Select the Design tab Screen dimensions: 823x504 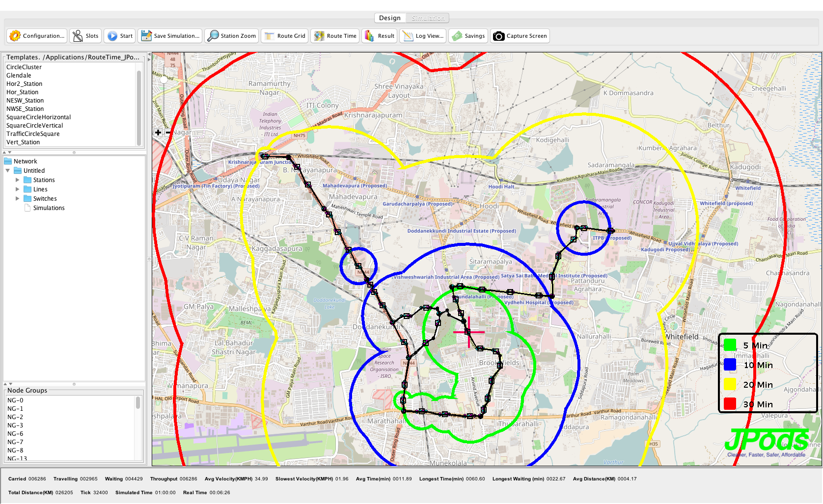click(390, 18)
